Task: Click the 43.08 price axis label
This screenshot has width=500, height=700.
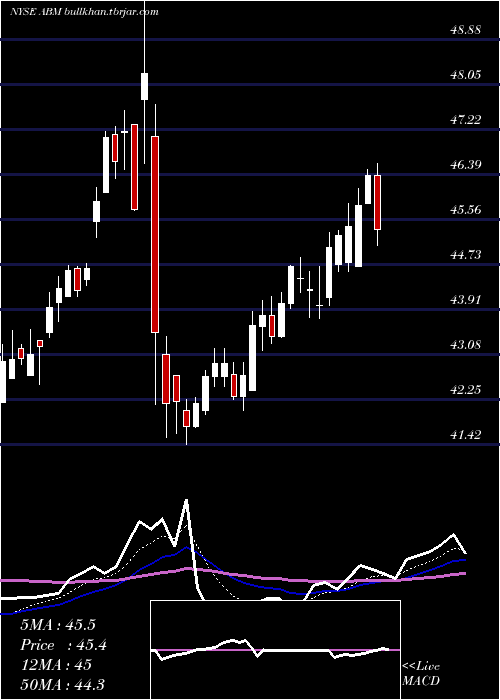Action: pos(466,345)
